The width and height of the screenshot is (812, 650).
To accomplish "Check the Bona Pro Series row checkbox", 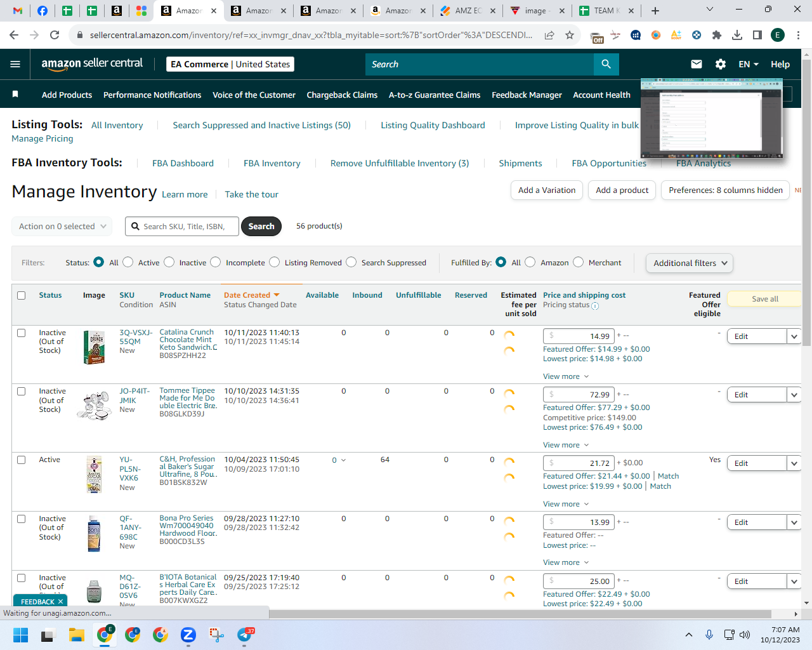I will click(x=22, y=519).
